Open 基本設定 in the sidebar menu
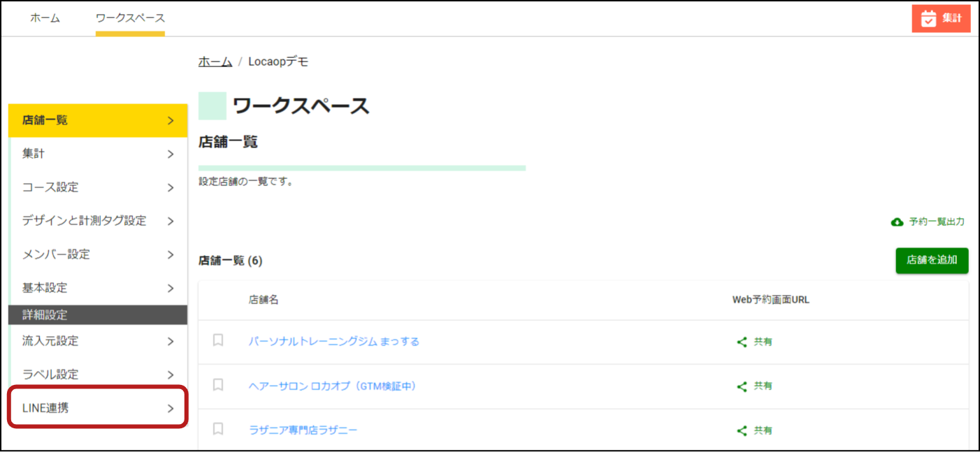 click(x=98, y=288)
